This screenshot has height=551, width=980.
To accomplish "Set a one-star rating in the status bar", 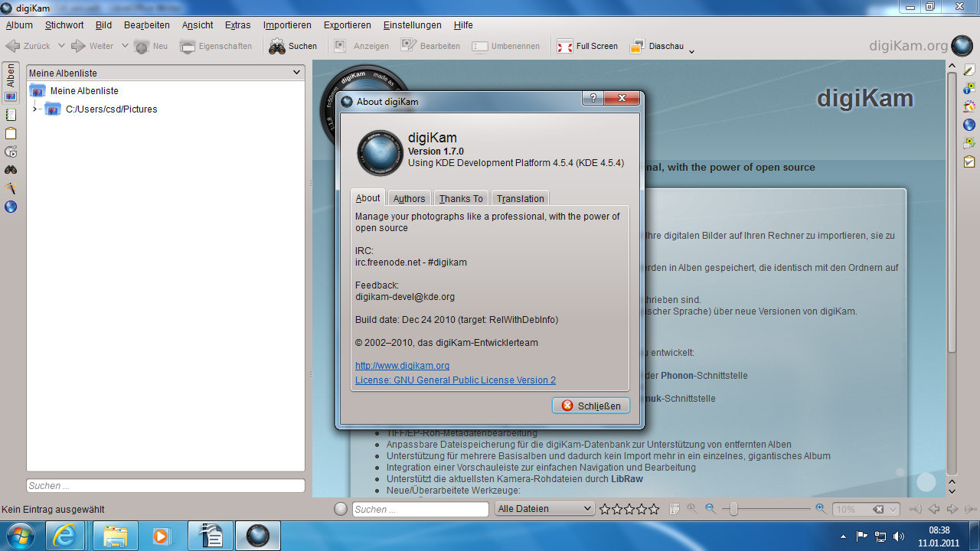I will click(x=604, y=507).
